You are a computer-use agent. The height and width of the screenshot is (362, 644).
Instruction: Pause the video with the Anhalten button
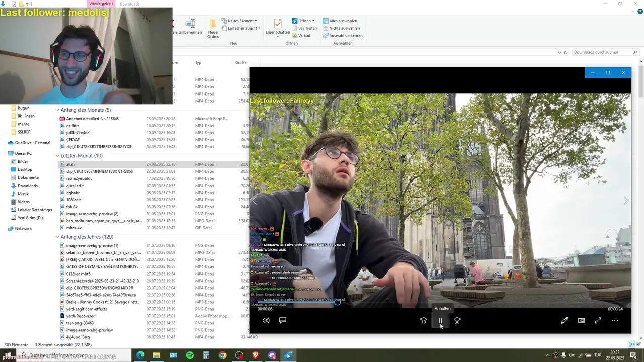coord(440,320)
